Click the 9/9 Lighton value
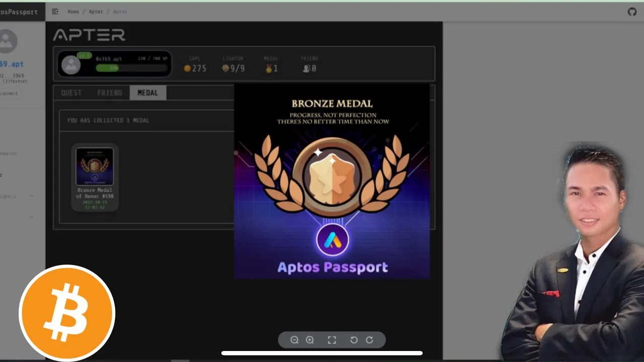Image resolution: width=644 pixels, height=362 pixels. 237,68
